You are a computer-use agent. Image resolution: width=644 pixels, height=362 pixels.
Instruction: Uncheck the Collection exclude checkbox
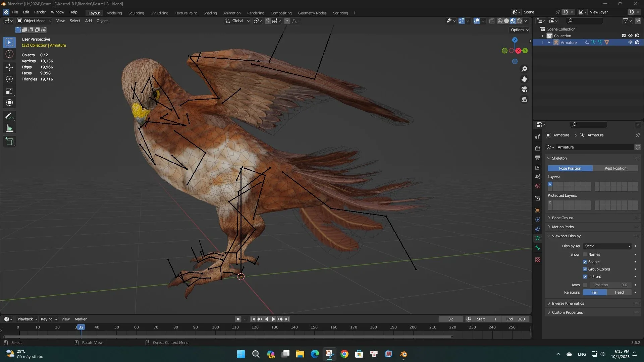tap(624, 36)
